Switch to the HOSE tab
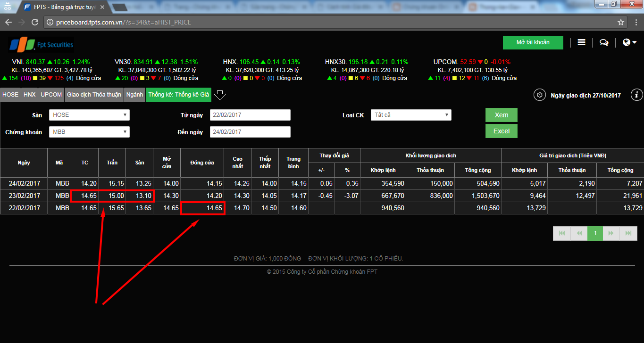Image resolution: width=644 pixels, height=343 pixels. 10,95
